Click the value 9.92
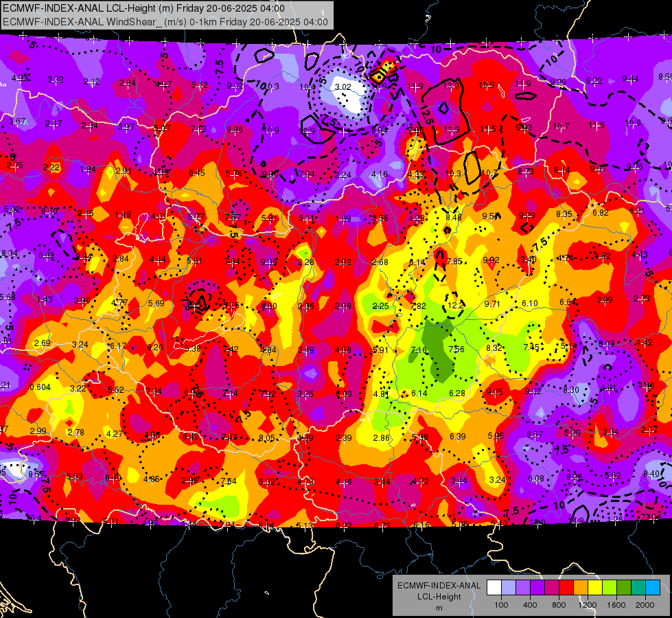 [491, 260]
